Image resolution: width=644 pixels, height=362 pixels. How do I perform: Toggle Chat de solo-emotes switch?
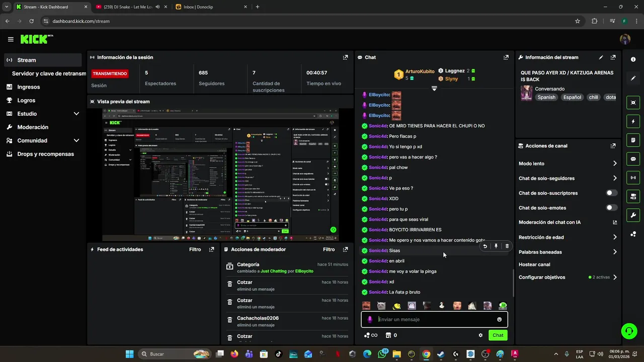612,208
